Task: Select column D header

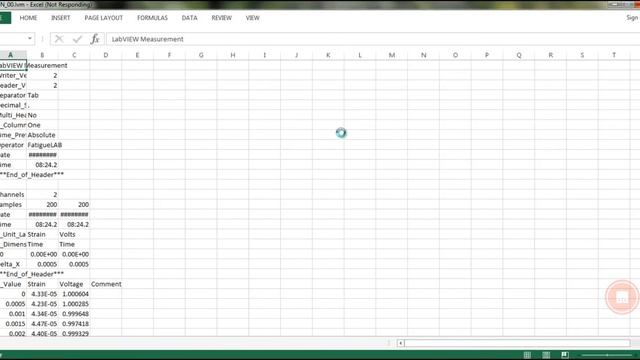Action: point(106,55)
